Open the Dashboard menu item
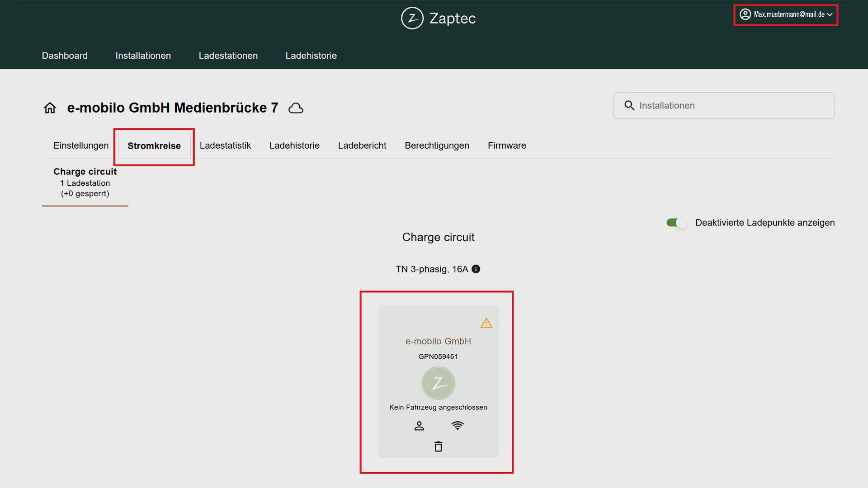 65,56
